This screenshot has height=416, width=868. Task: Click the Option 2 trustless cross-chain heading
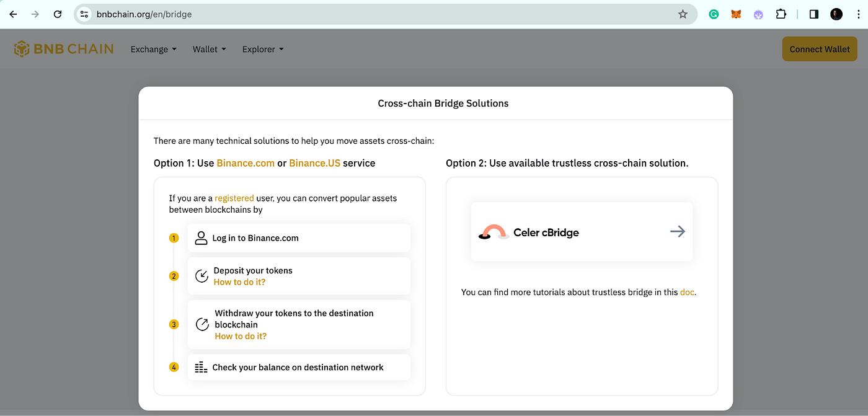click(567, 163)
